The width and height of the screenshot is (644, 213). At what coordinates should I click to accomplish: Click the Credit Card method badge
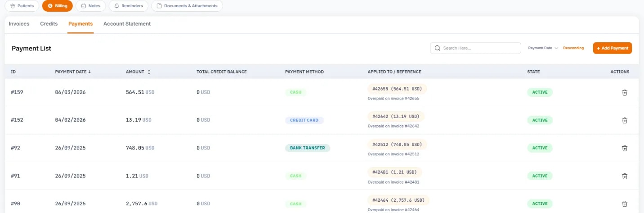[304, 120]
